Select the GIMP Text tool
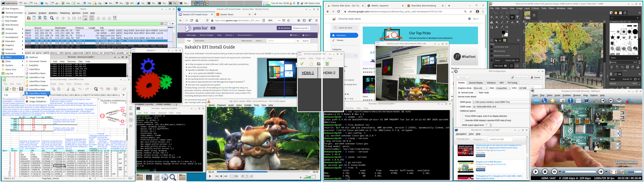644x182 pixels. pyautogui.click(x=497, y=27)
